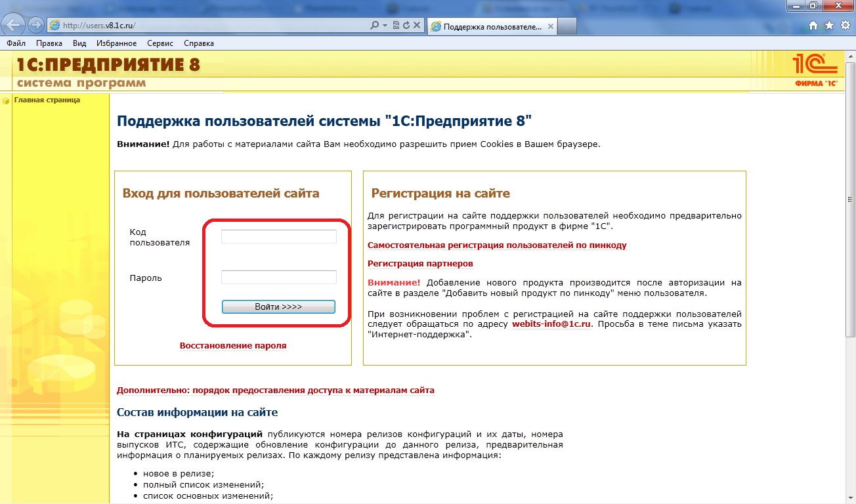Open Главная страница in sidebar
The height and width of the screenshot is (504, 856).
click(47, 100)
